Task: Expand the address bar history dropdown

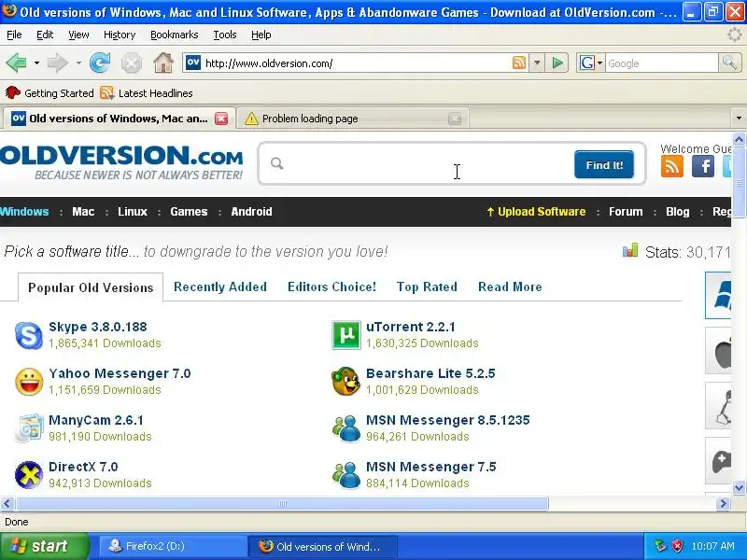Action: pos(537,63)
